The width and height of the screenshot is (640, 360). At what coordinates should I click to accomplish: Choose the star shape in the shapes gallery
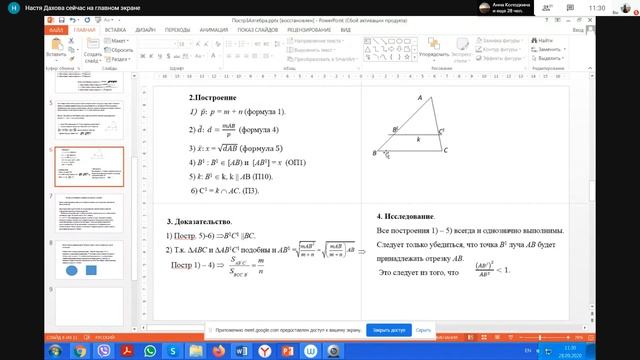point(407,57)
